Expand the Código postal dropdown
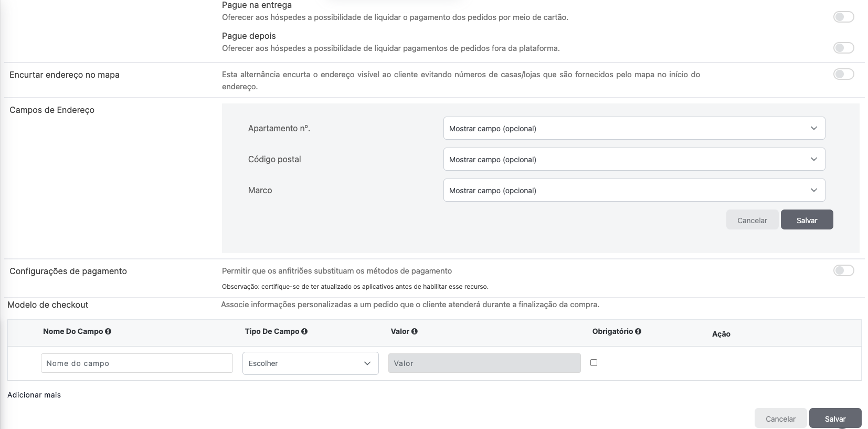This screenshot has width=868, height=429. click(x=634, y=160)
